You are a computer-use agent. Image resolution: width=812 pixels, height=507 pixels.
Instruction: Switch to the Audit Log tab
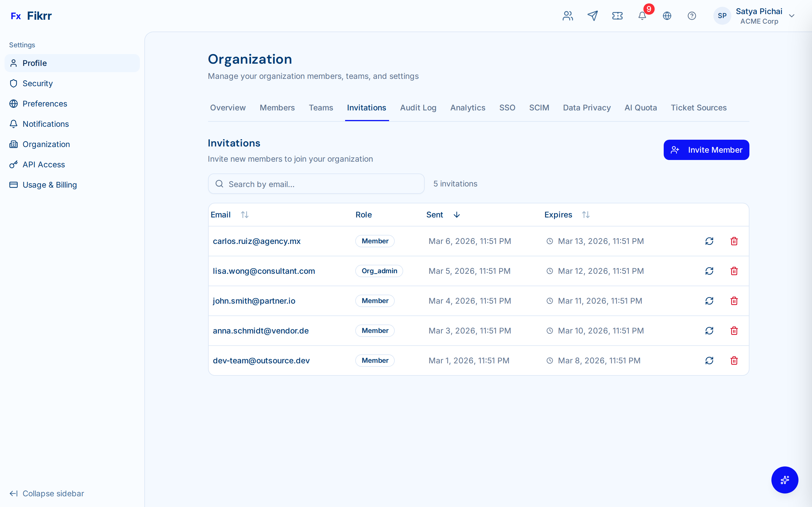418,108
